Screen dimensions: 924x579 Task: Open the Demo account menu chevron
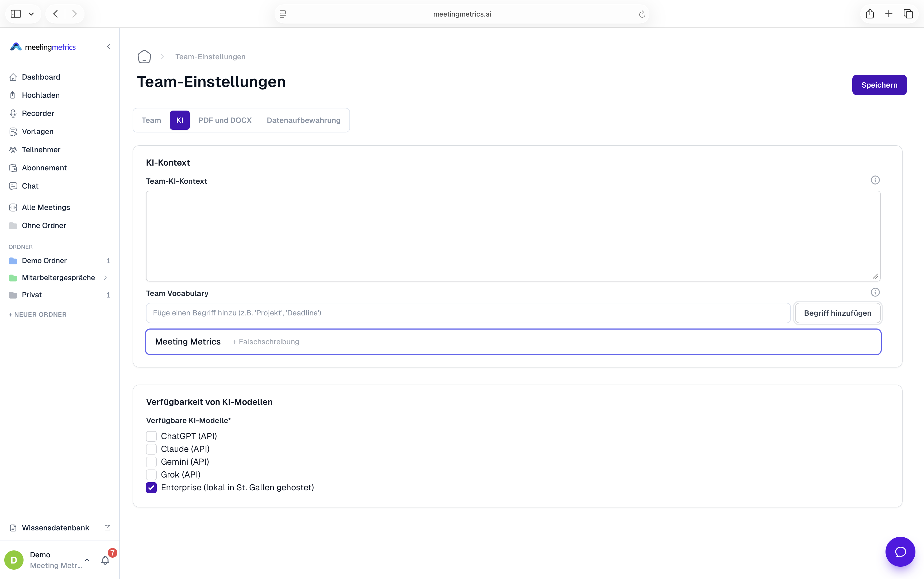coord(87,560)
